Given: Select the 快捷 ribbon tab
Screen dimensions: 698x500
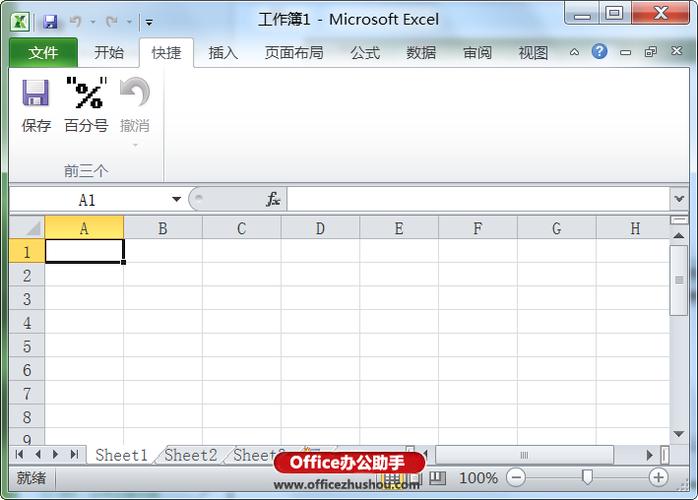Looking at the screenshot, I should [166, 53].
